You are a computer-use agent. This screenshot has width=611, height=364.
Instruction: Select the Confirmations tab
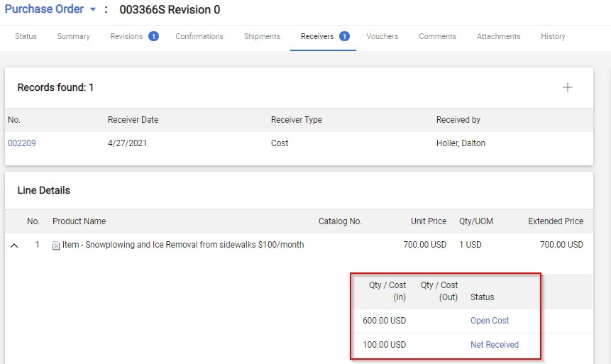click(x=199, y=36)
